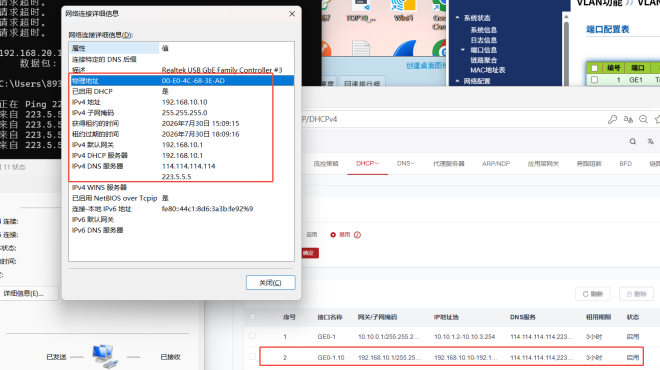Open 日志信息 in switch sidebar
Screen dimensions: 660x370
click(484, 40)
